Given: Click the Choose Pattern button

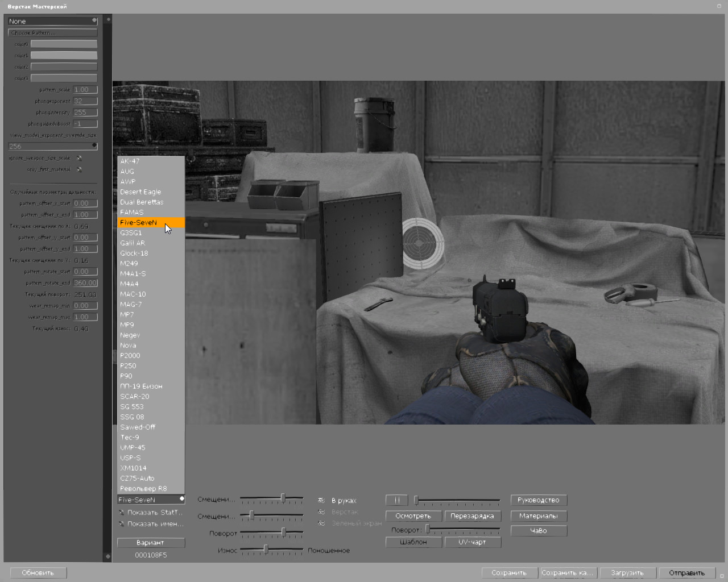Looking at the screenshot, I should 52,32.
